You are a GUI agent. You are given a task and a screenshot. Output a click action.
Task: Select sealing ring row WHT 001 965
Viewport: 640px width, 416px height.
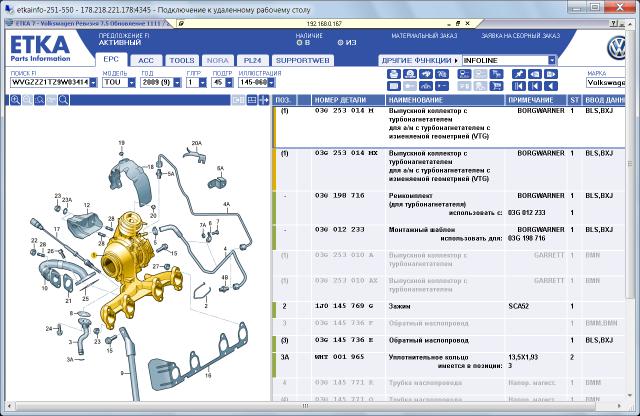(449, 365)
